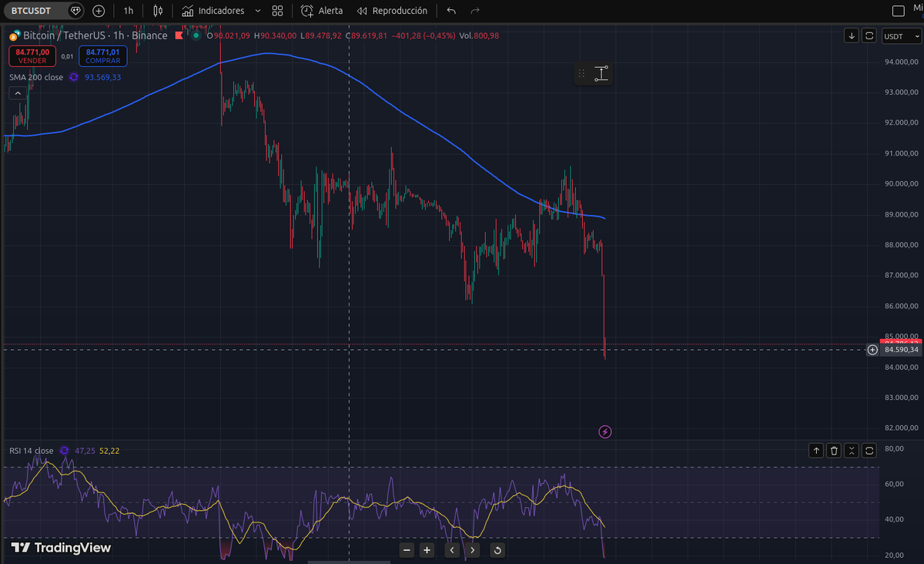
Task: Redo the chart action
Action: [475, 11]
